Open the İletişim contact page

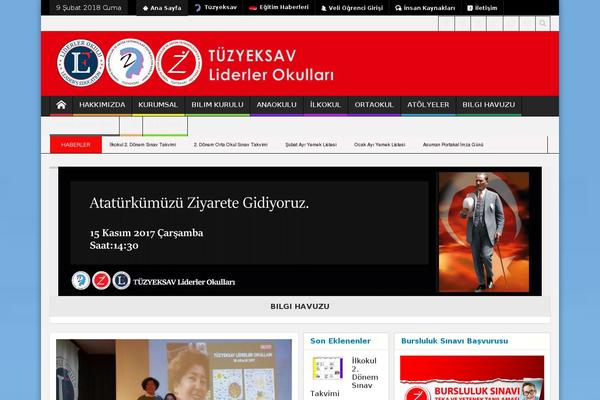click(x=482, y=8)
